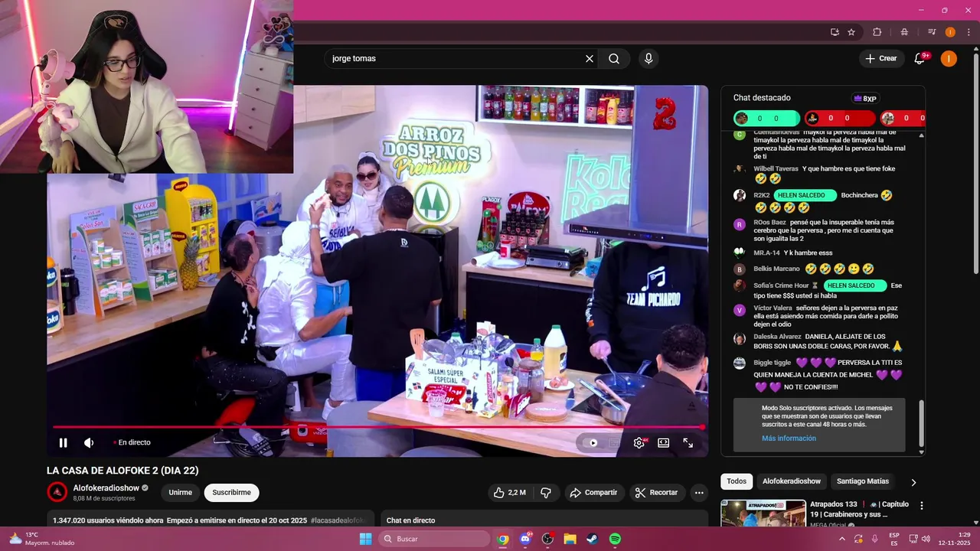Start voice search with microphone
980x551 pixels.
coord(648,58)
